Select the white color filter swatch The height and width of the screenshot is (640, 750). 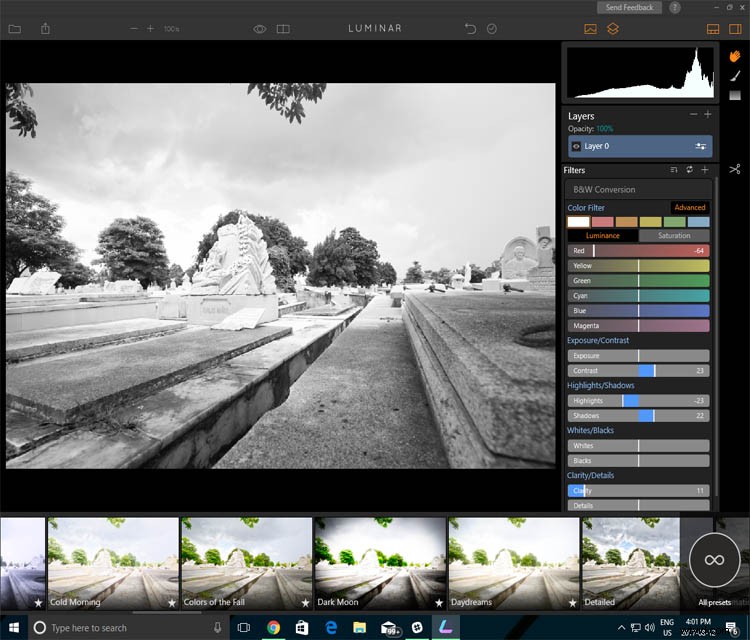click(x=578, y=222)
